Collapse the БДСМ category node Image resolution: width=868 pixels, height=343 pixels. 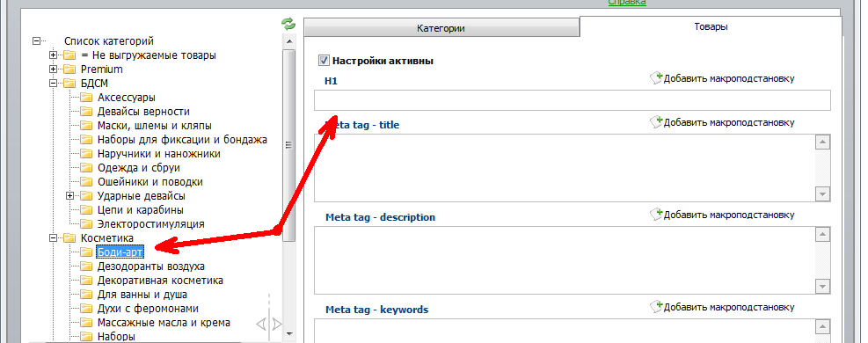tap(53, 84)
